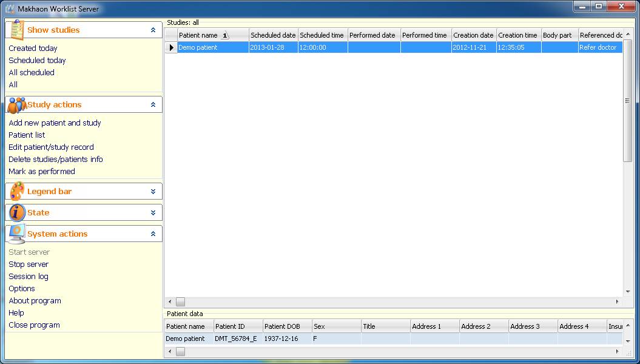Collapse the Show studies panel

point(153,30)
